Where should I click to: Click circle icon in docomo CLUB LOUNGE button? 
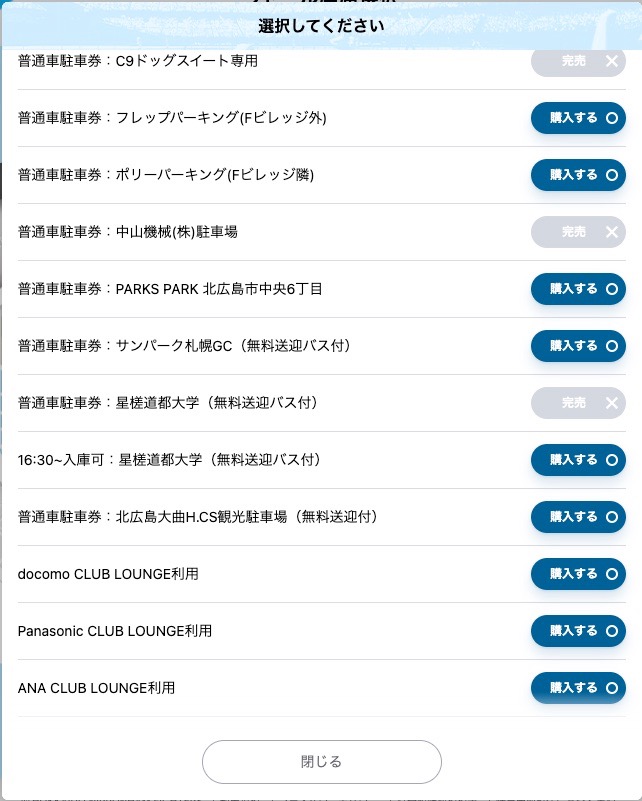(x=612, y=574)
